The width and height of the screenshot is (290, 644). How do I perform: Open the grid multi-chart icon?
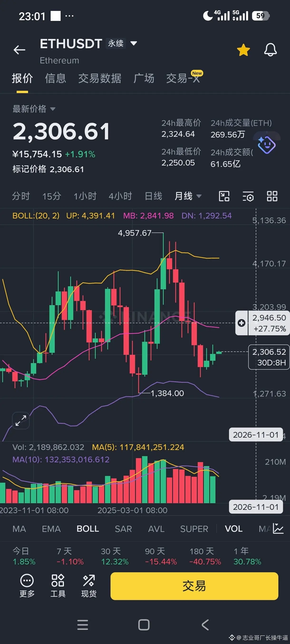click(272, 196)
